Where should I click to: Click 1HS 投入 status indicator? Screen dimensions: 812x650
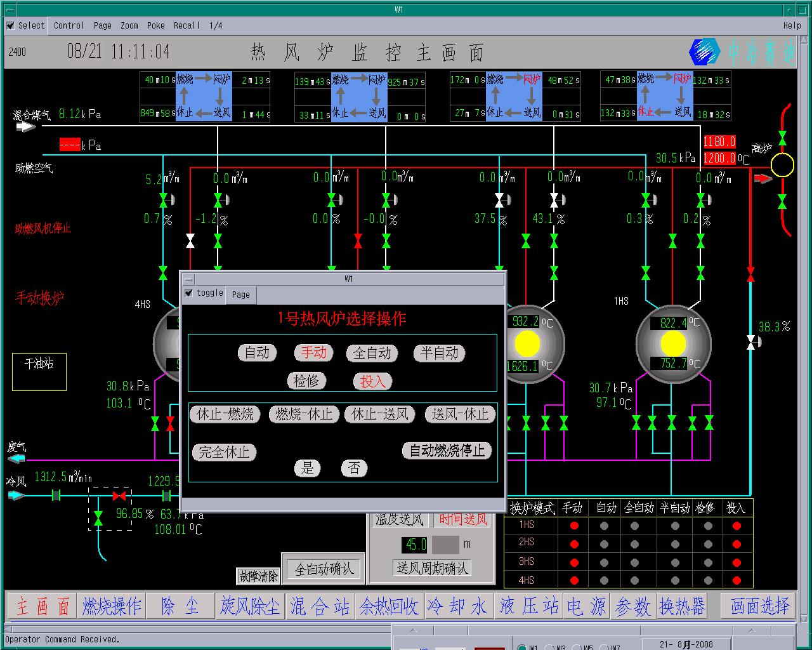(736, 526)
